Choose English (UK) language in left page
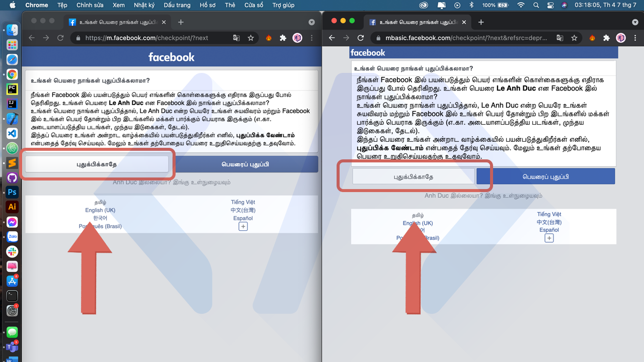 100,210
